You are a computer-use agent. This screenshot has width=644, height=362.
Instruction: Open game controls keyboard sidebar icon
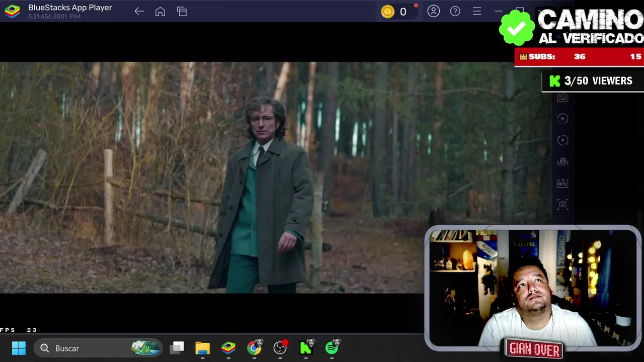[562, 98]
